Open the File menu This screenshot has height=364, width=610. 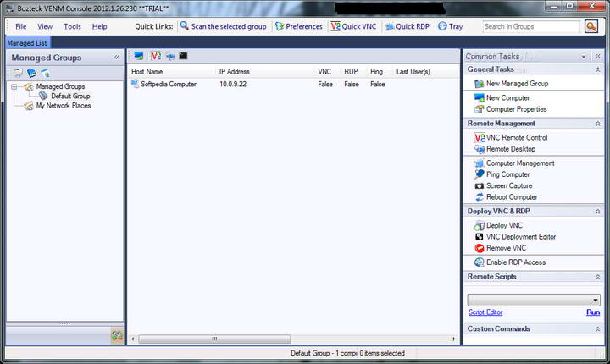20,26
